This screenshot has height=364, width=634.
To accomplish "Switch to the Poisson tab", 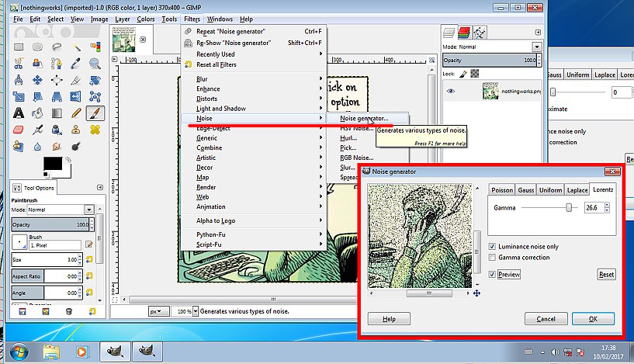I will 502,189.
